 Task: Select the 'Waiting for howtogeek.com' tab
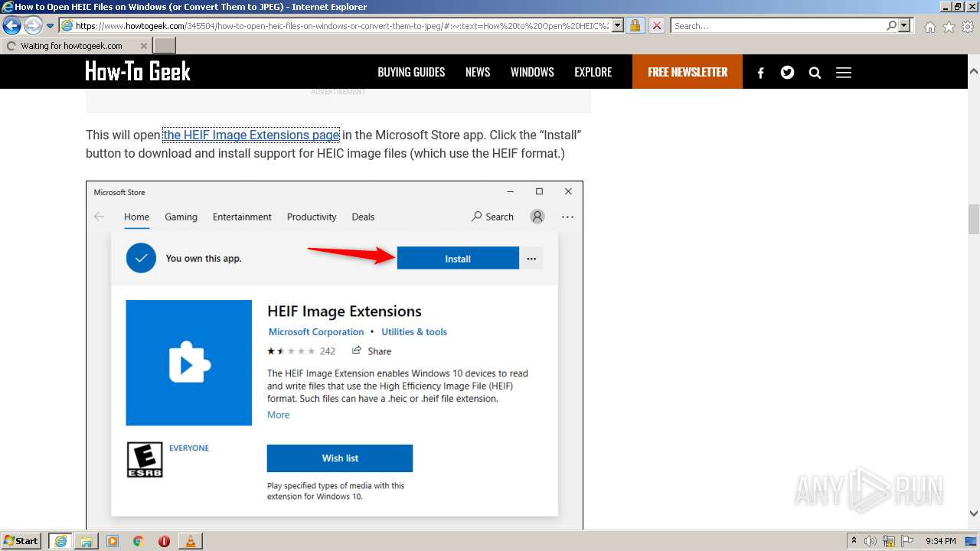[x=76, y=46]
